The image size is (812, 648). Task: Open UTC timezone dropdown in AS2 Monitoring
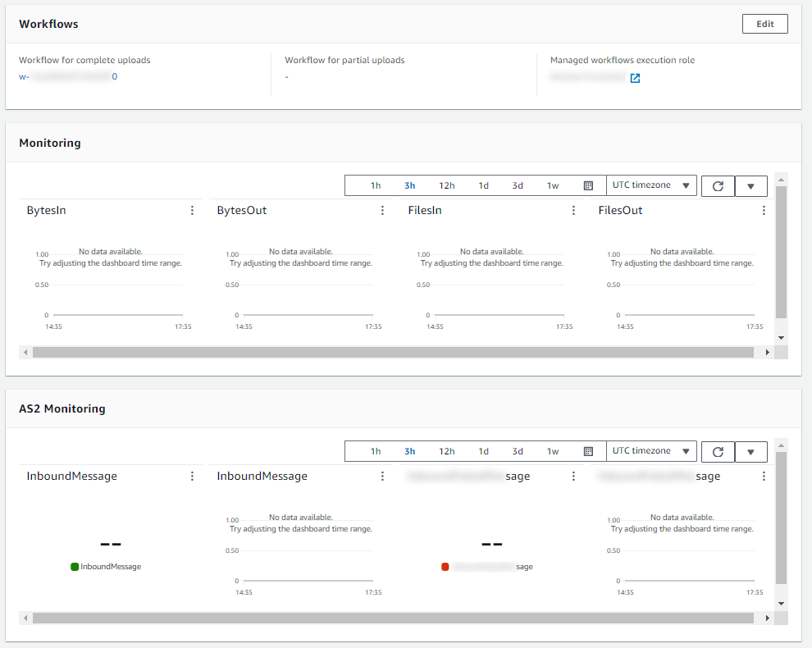(x=650, y=451)
